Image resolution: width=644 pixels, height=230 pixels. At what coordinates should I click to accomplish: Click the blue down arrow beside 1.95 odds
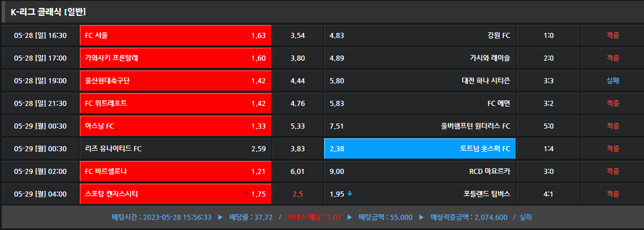pyautogui.click(x=350, y=194)
